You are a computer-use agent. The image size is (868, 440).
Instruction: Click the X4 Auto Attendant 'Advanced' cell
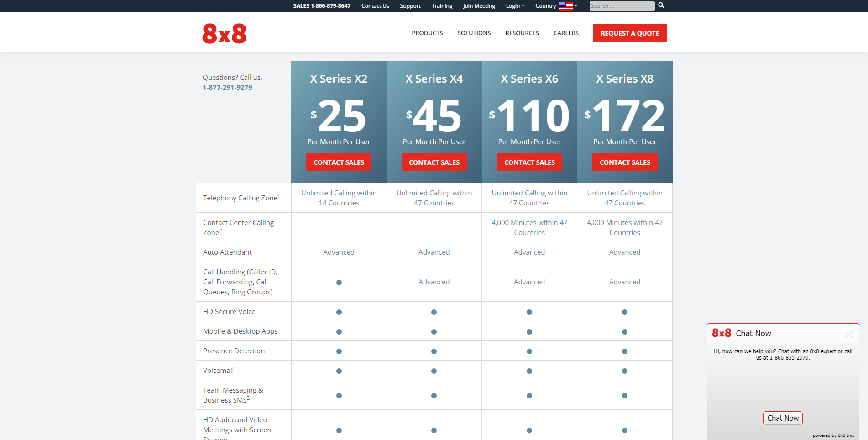pos(434,252)
